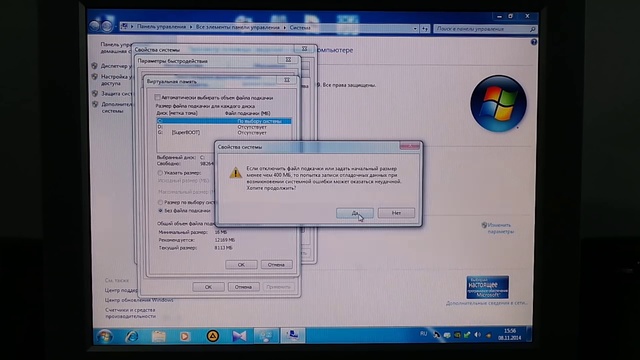Open Windows Media Player taskbar icon
Screen dimensions: 640x360
(x=185, y=336)
